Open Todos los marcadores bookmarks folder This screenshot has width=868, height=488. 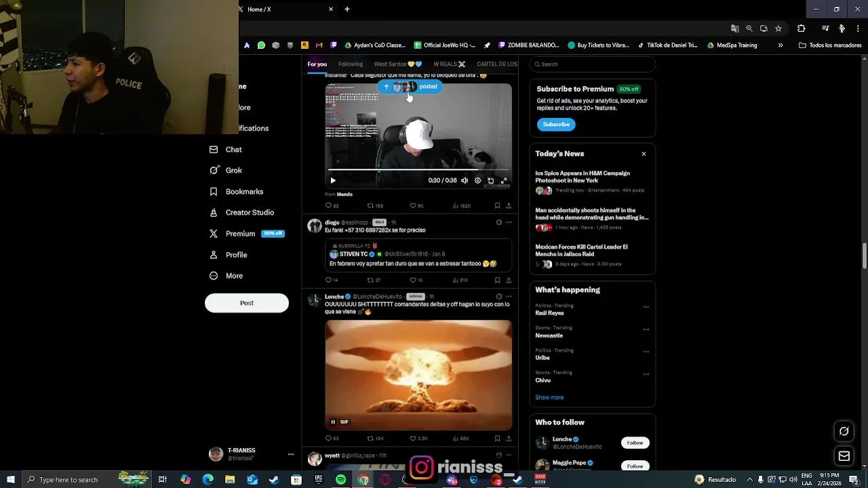tap(830, 45)
